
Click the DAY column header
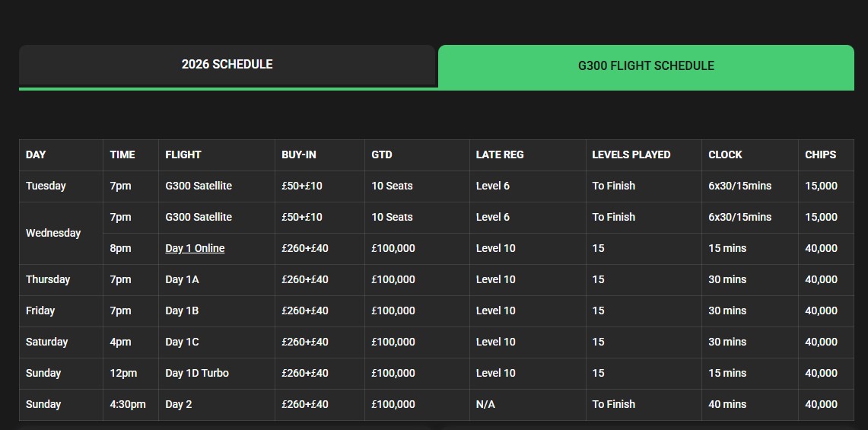click(36, 154)
